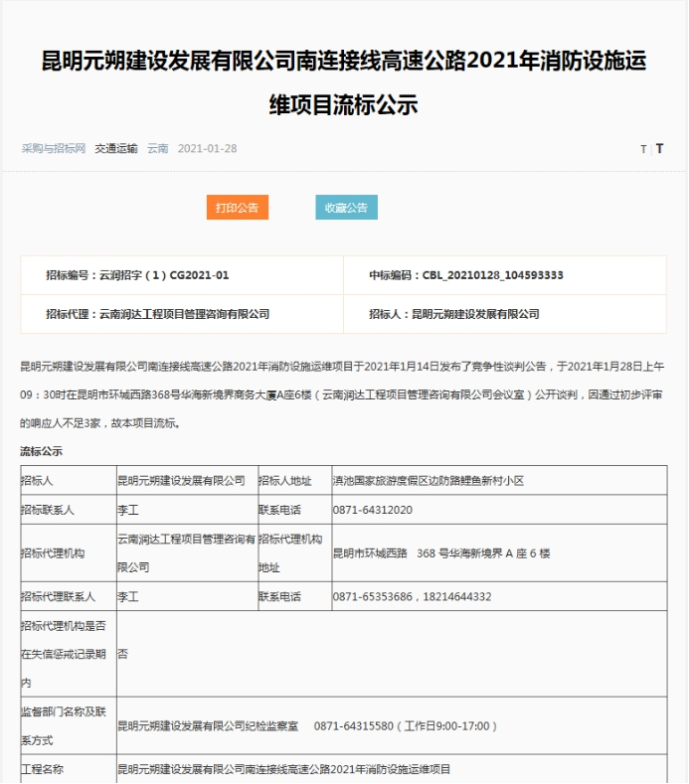Click the 2021-01-28 publish date

click(207, 149)
